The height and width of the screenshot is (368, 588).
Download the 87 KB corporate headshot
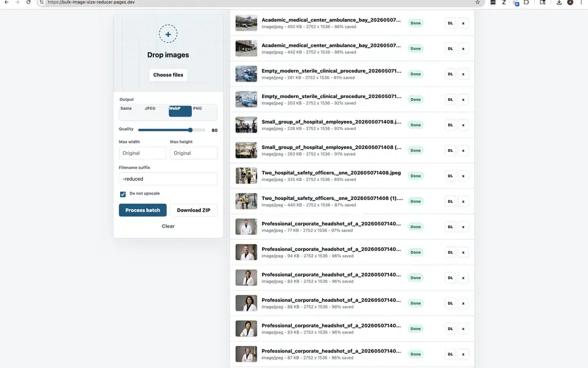pyautogui.click(x=450, y=354)
